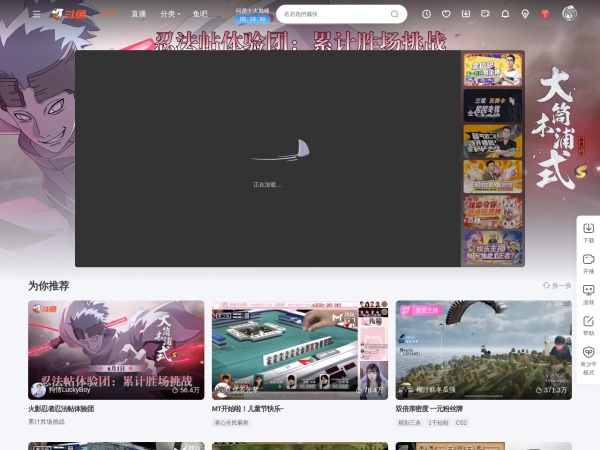Click 为你推荐 section heading
Image resolution: width=600 pixels, height=450 pixels.
[49, 286]
